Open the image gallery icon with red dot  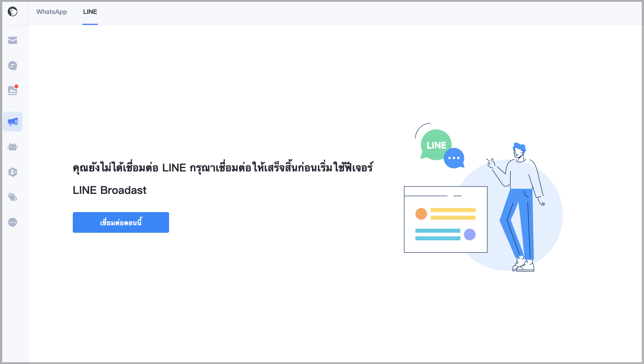[13, 90]
